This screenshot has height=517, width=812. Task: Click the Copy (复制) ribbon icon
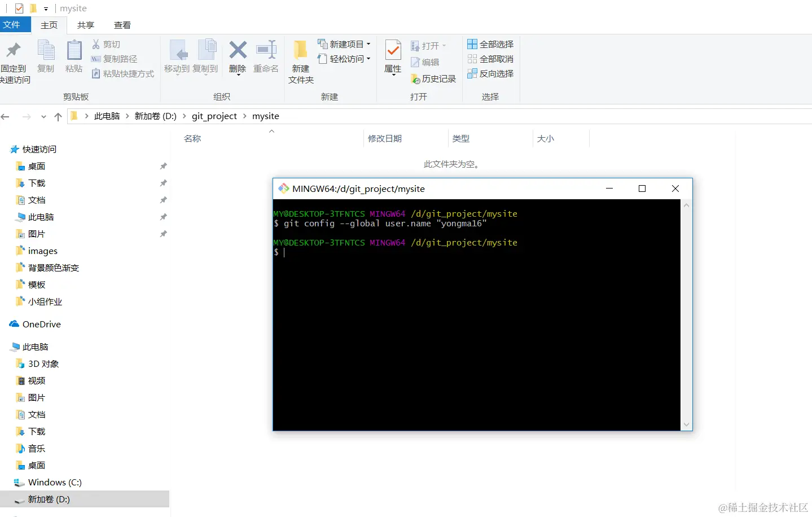(x=46, y=50)
